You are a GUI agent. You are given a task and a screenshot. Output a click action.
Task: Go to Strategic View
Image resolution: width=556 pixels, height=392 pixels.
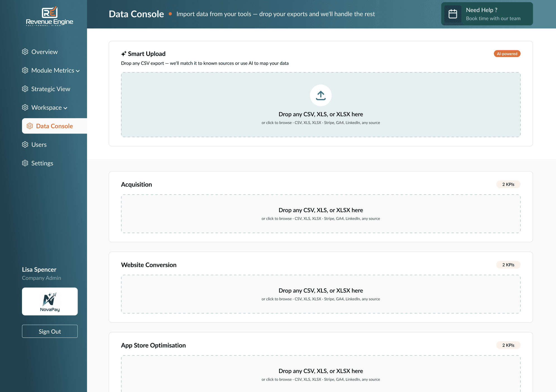click(51, 89)
